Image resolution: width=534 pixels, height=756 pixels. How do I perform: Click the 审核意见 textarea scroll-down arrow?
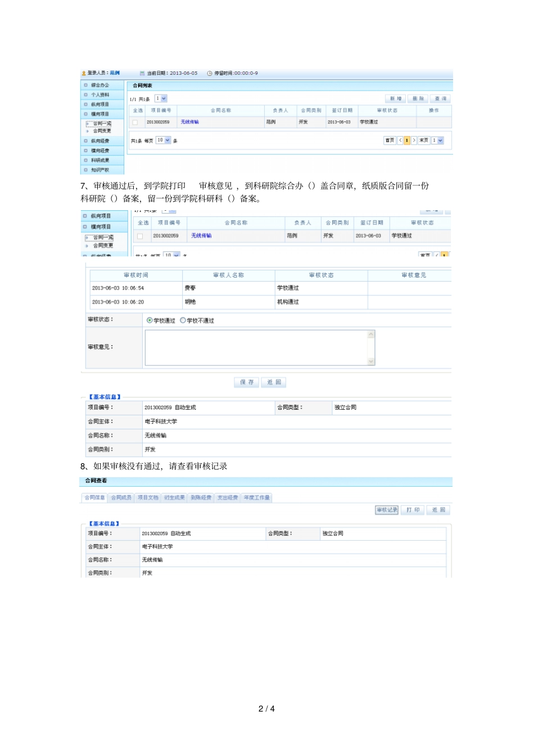click(371, 361)
